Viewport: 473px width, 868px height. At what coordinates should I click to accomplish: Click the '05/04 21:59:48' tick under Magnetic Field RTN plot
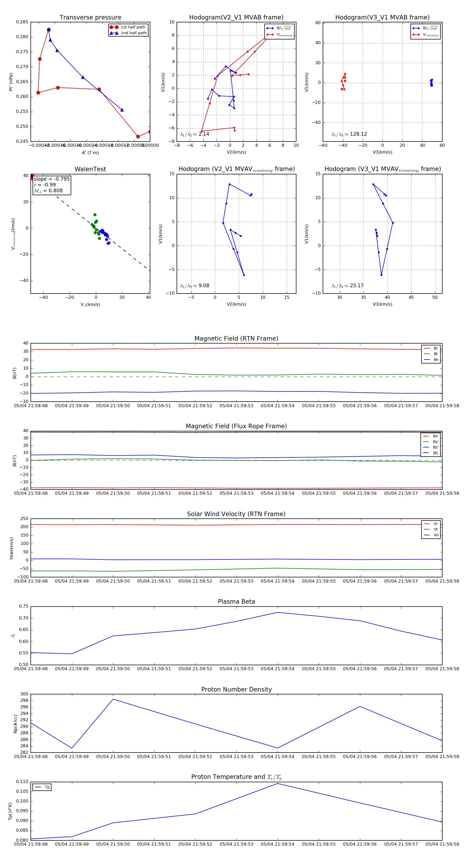[31, 406]
